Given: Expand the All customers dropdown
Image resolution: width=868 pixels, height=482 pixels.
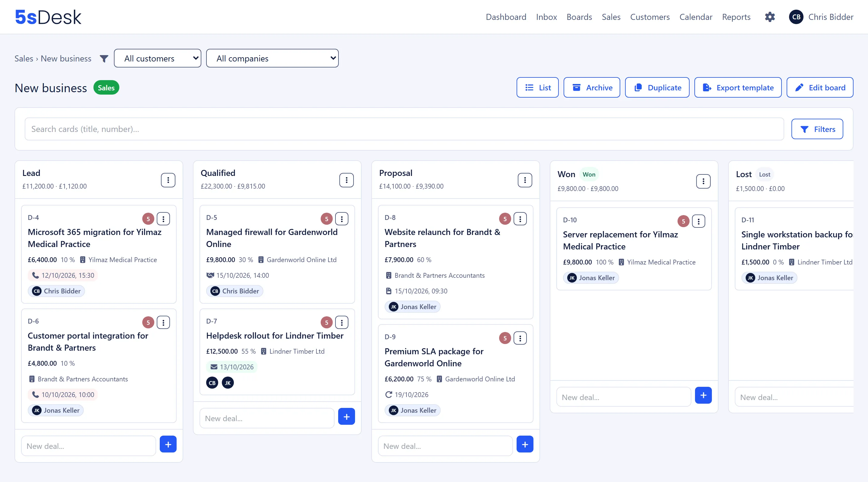Looking at the screenshot, I should coord(157,58).
